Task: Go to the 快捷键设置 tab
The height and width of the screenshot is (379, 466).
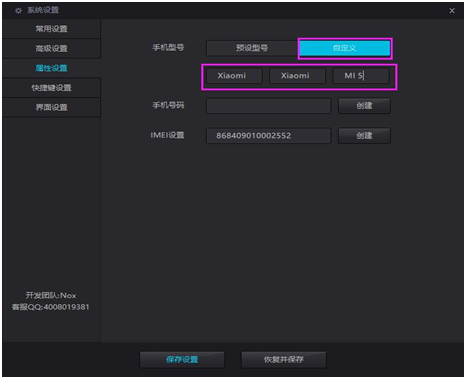Action: [51, 88]
